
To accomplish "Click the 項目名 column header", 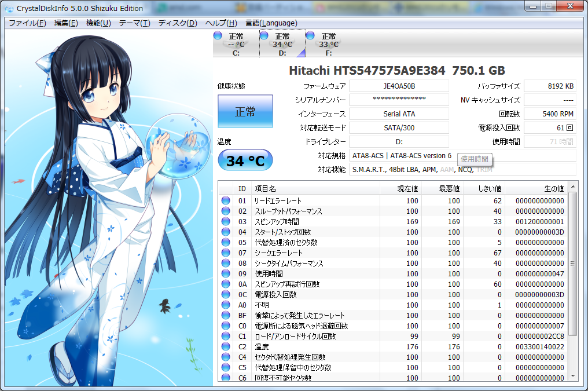I will (316, 188).
